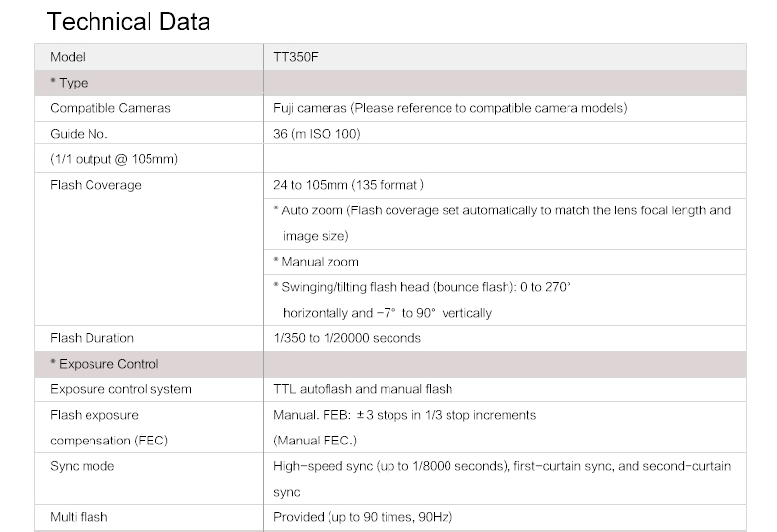
Task: Click the Fuji cameras compatibility text
Action: click(449, 108)
